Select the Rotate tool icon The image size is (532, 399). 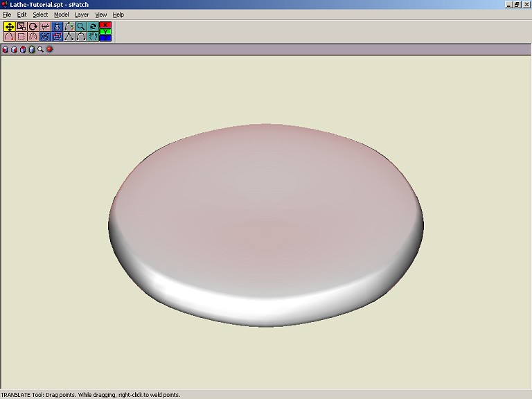pyautogui.click(x=33, y=26)
